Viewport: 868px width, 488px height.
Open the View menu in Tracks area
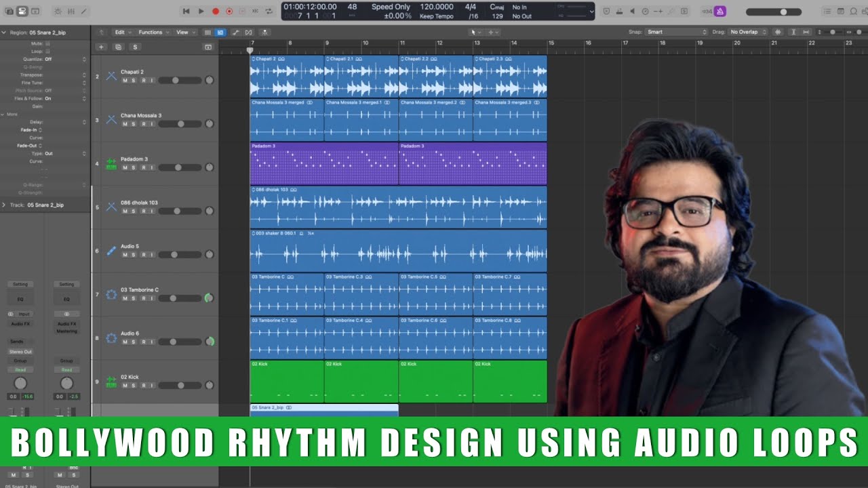point(185,32)
